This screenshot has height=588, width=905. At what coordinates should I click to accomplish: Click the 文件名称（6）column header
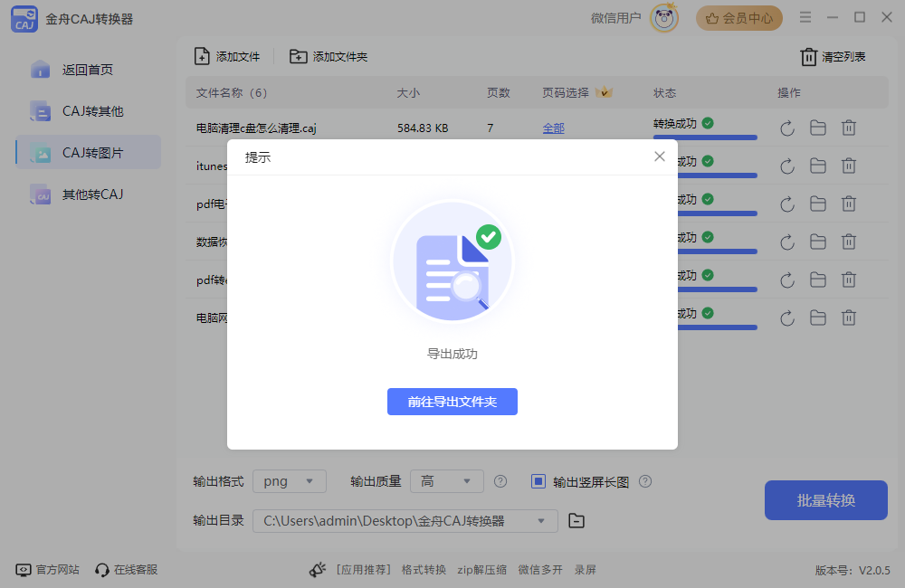(232, 93)
